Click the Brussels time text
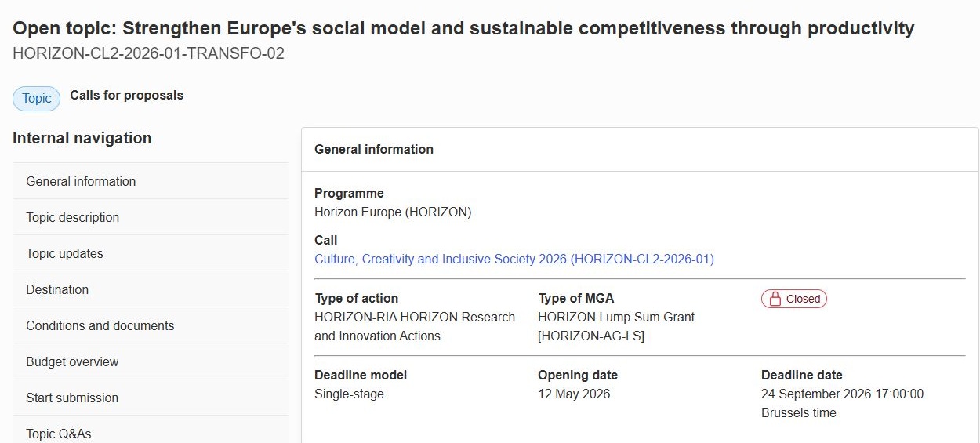 pos(799,412)
